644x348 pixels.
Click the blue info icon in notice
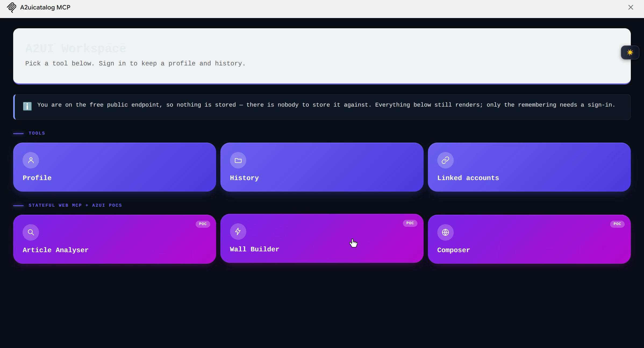tap(27, 106)
